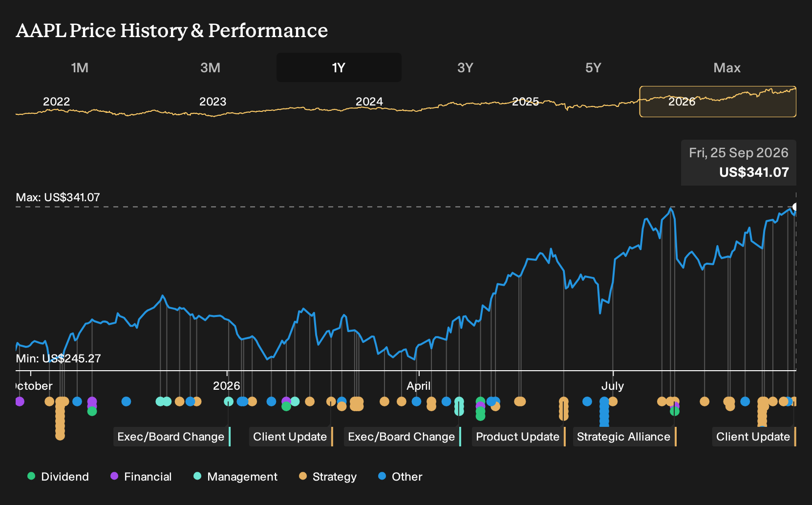Click the July axis label
The image size is (812, 505).
[613, 386]
